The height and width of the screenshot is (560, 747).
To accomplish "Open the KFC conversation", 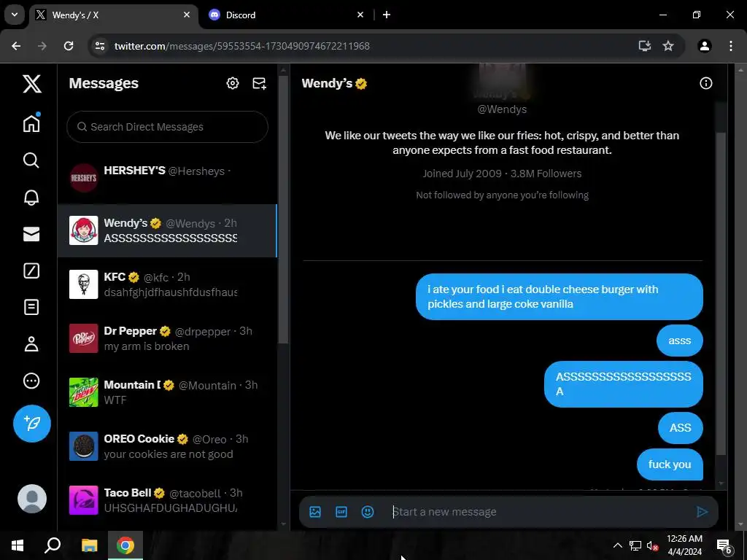I will [167, 284].
